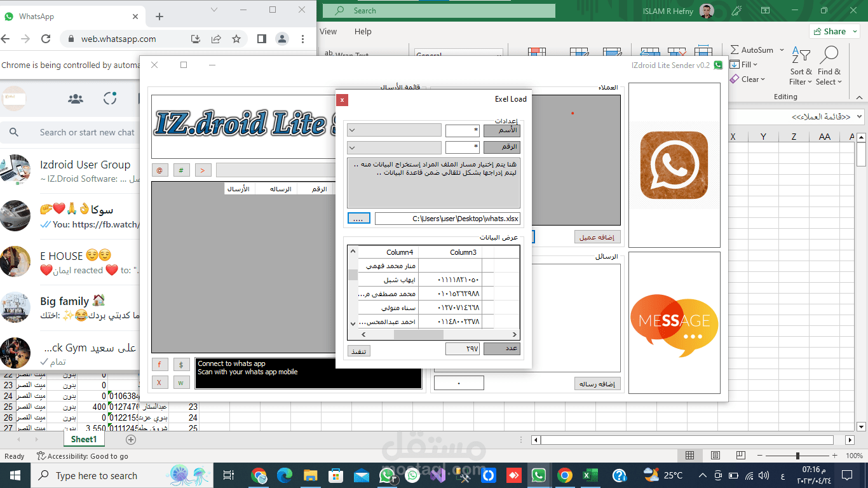Add a new sheet with plus icon
The image size is (868, 488).
tap(131, 440)
